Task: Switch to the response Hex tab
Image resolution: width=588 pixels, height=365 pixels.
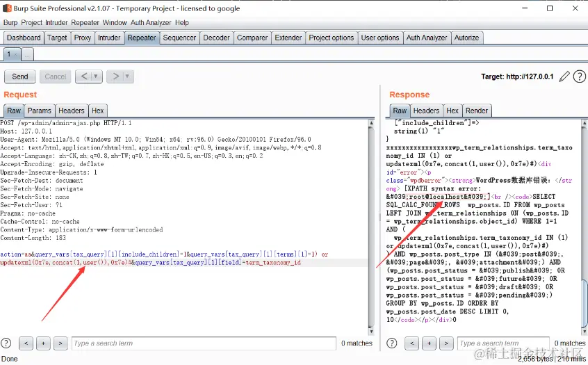Action: point(452,111)
